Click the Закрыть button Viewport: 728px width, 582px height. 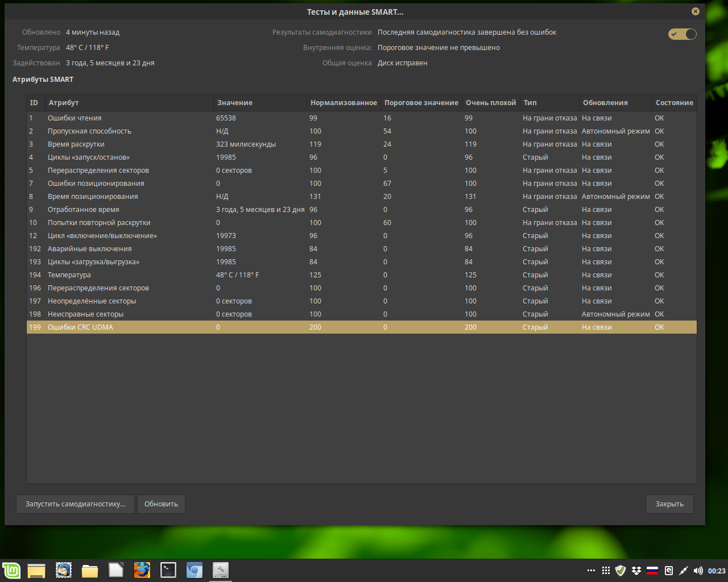click(669, 504)
